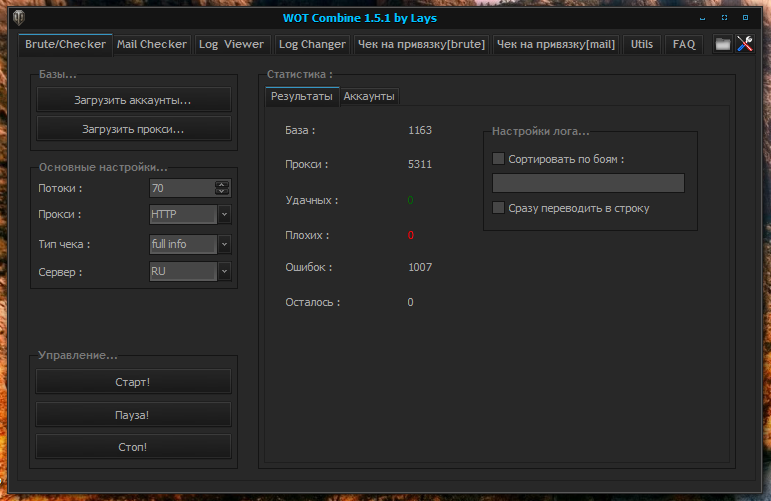Screen dimensions: 771x501
Task: Click the Загрузить прокси button
Action: click(x=133, y=129)
